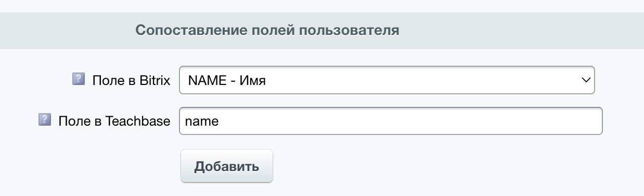Open the tooltip icon left of the Bitrix label
This screenshot has height=196, width=644.
[78, 79]
